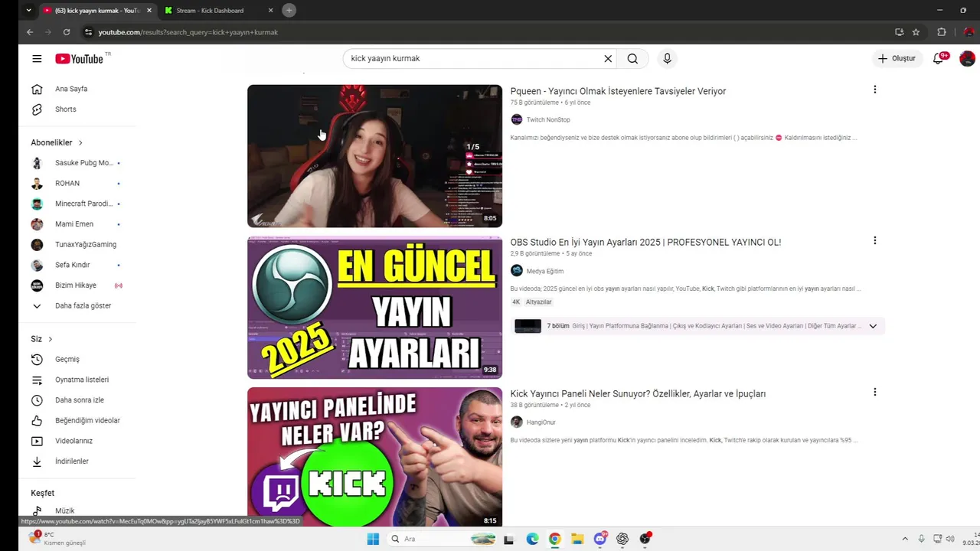This screenshot has width=980, height=551.
Task: Open more options for Kick Yayıncı Paneli video
Action: (874, 392)
